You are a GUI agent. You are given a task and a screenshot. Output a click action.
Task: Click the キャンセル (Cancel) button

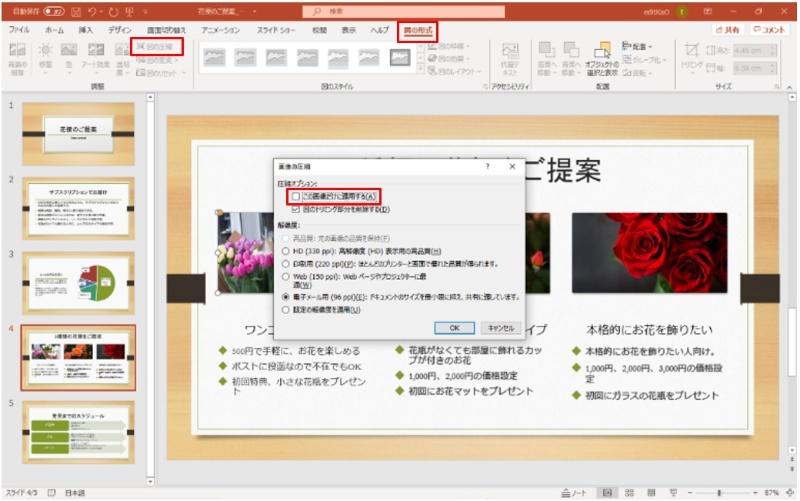coord(501,328)
